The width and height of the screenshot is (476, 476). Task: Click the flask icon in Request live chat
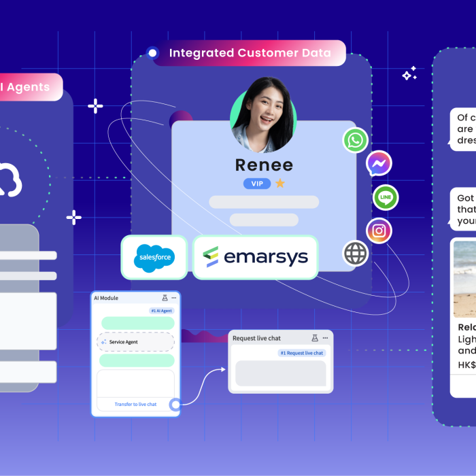(315, 338)
